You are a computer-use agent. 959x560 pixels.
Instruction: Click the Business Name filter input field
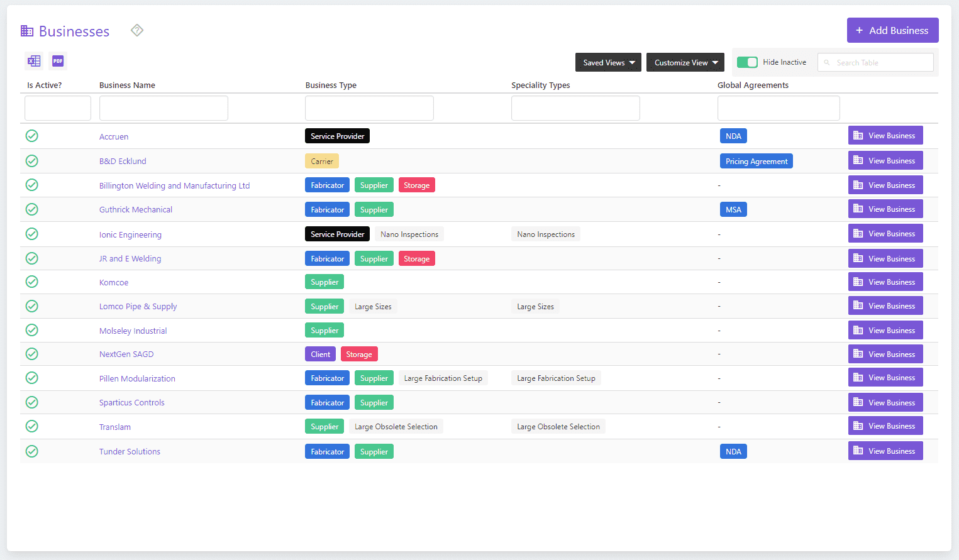point(164,107)
